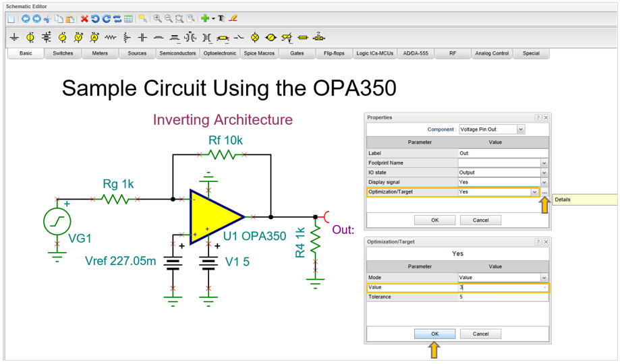620x364 pixels.
Task: Select the Ground component symbol
Action: [x=14, y=38]
